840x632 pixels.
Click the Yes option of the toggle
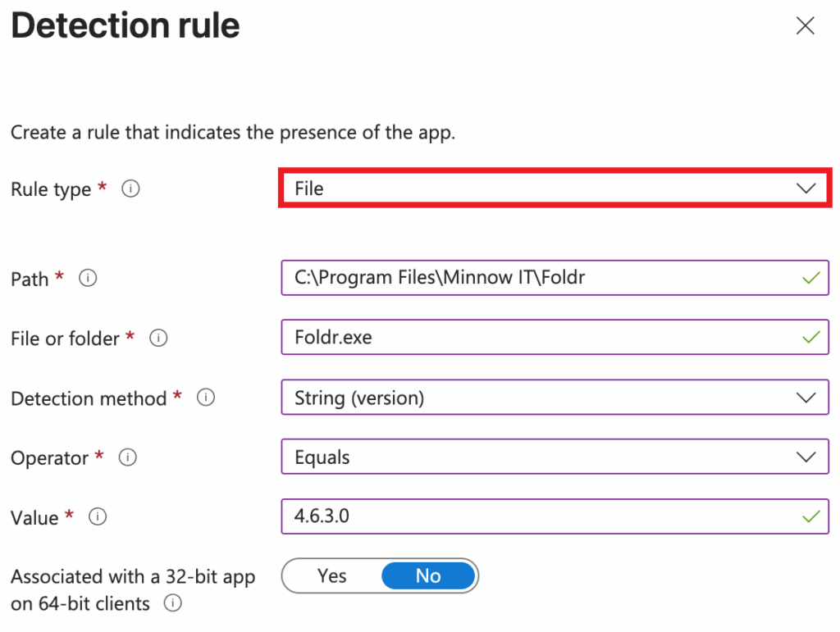point(331,576)
